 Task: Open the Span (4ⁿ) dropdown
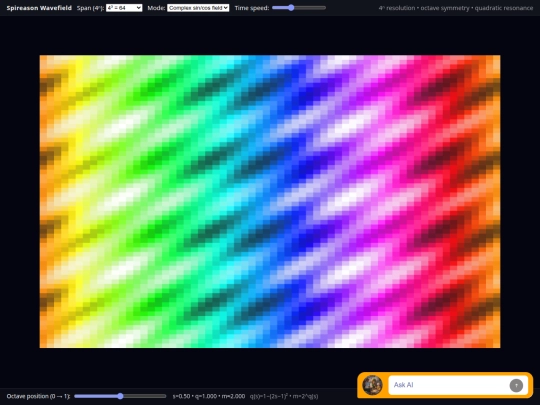click(124, 8)
